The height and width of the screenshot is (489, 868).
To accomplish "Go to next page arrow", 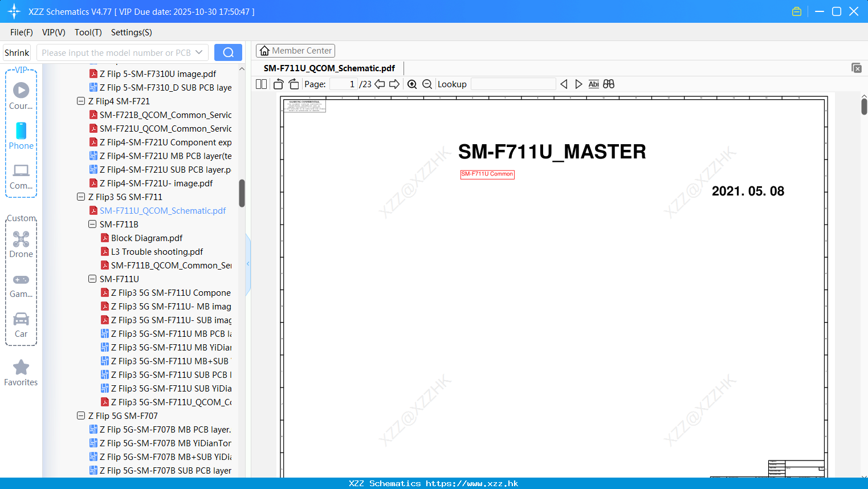I will pos(394,84).
